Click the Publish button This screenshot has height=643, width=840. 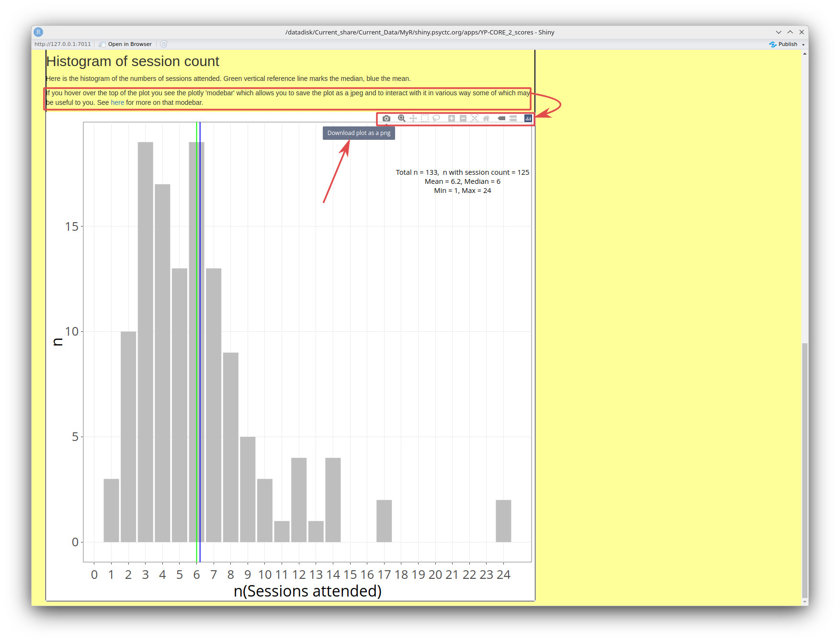click(783, 44)
